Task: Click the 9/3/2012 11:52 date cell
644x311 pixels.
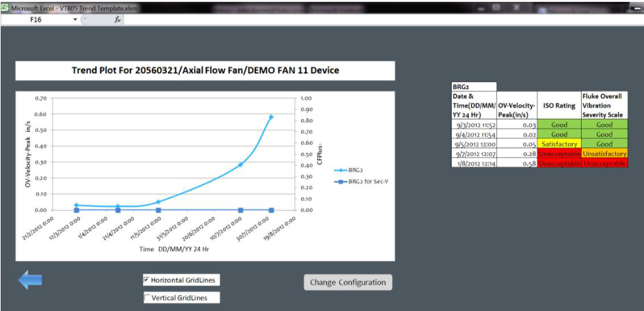Action: pos(474,125)
